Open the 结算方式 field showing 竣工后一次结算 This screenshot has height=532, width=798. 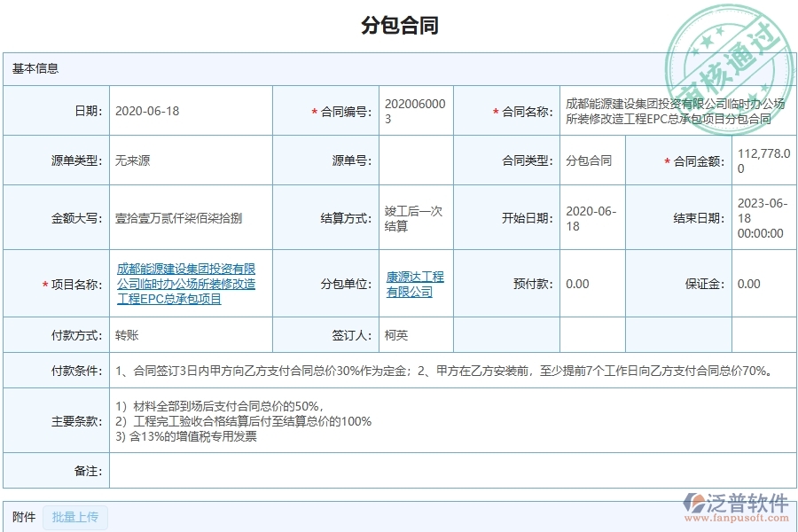[412, 213]
